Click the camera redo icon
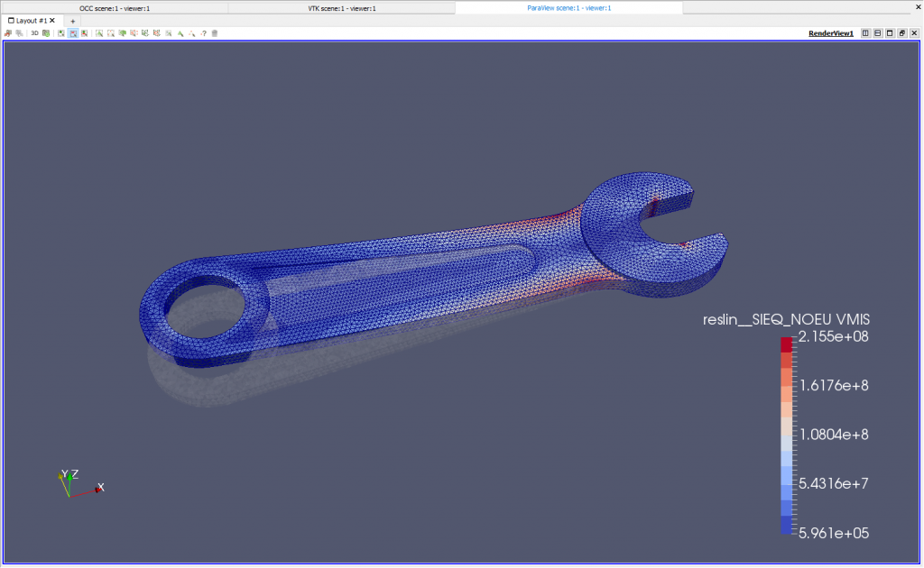This screenshot has width=924, height=568. (x=20, y=33)
